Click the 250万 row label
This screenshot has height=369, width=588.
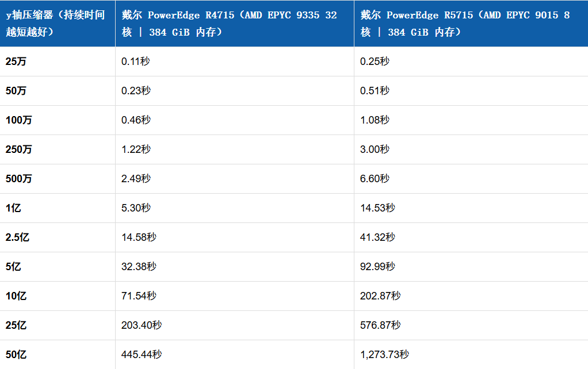(x=19, y=149)
